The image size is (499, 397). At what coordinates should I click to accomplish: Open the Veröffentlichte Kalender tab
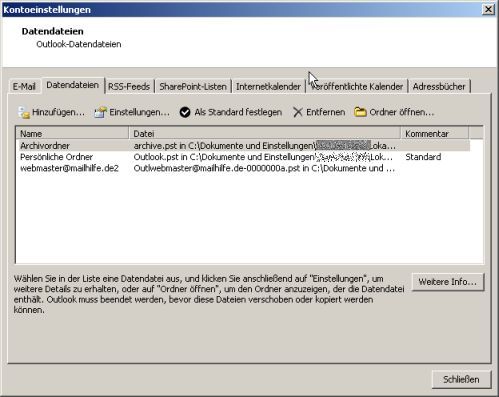click(357, 87)
